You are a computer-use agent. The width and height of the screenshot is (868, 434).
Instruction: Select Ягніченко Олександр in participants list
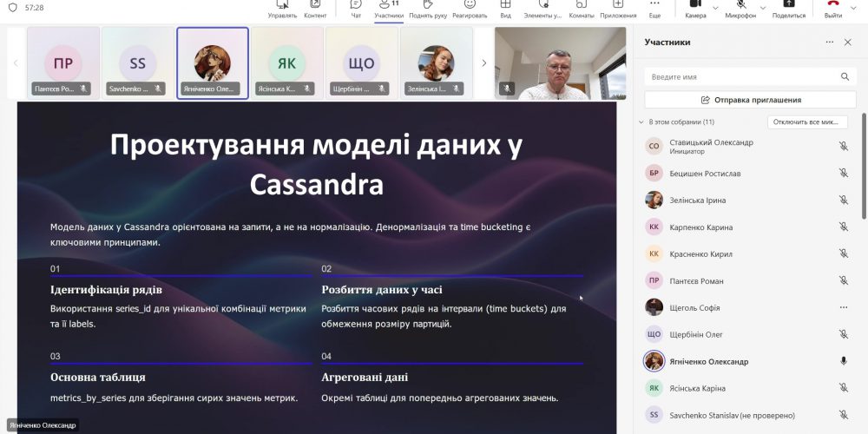[746, 361]
